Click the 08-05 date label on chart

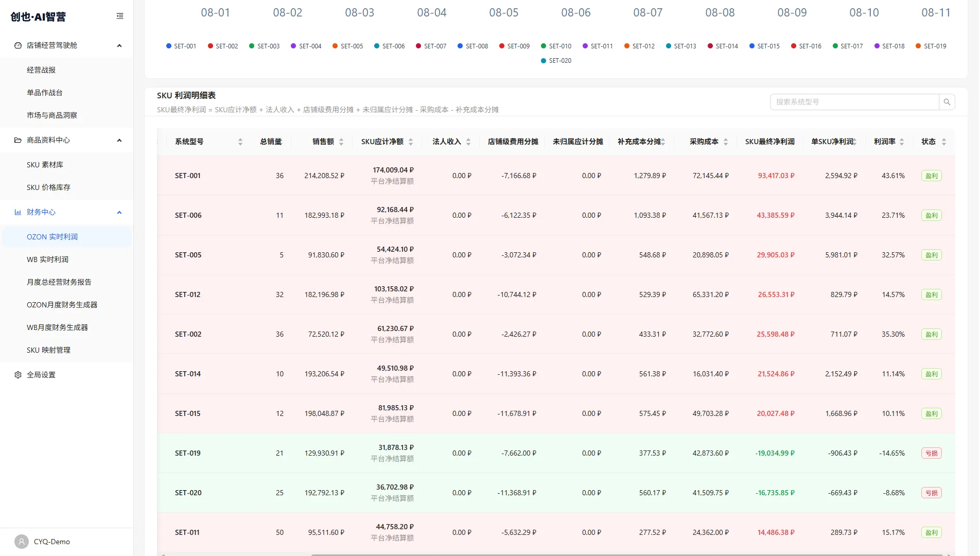point(504,12)
